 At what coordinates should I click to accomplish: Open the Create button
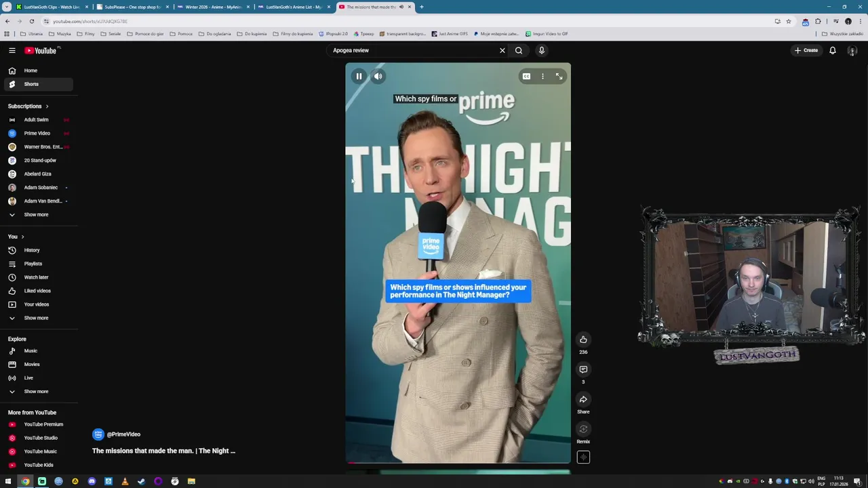click(x=806, y=50)
